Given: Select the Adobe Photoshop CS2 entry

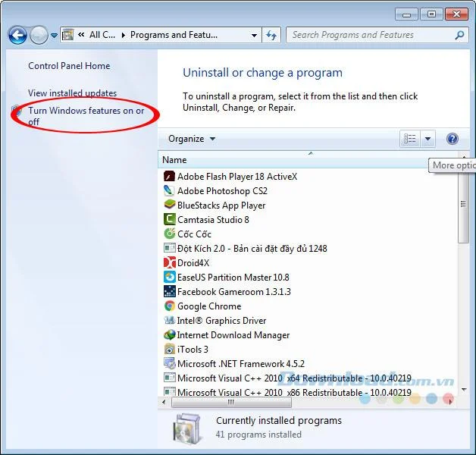Looking at the screenshot, I should 222,191.
